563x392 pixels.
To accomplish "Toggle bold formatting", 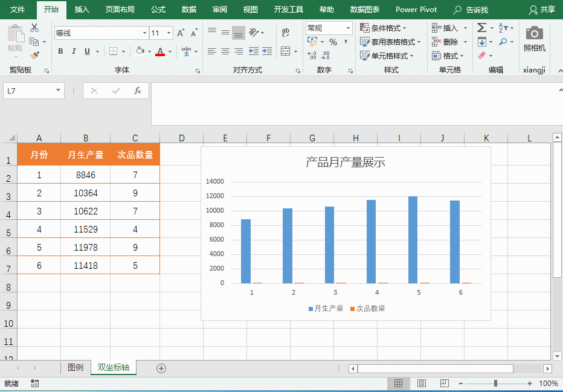I will pos(60,51).
